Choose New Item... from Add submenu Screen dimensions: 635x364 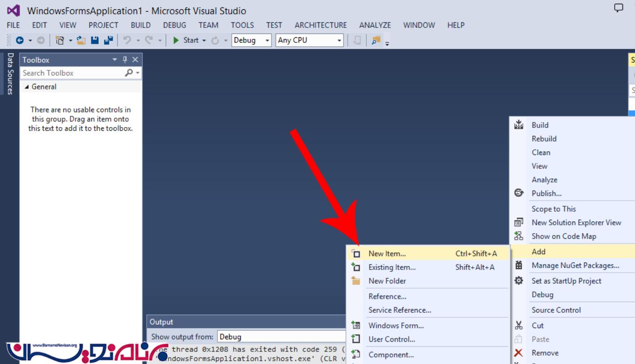[387, 254]
